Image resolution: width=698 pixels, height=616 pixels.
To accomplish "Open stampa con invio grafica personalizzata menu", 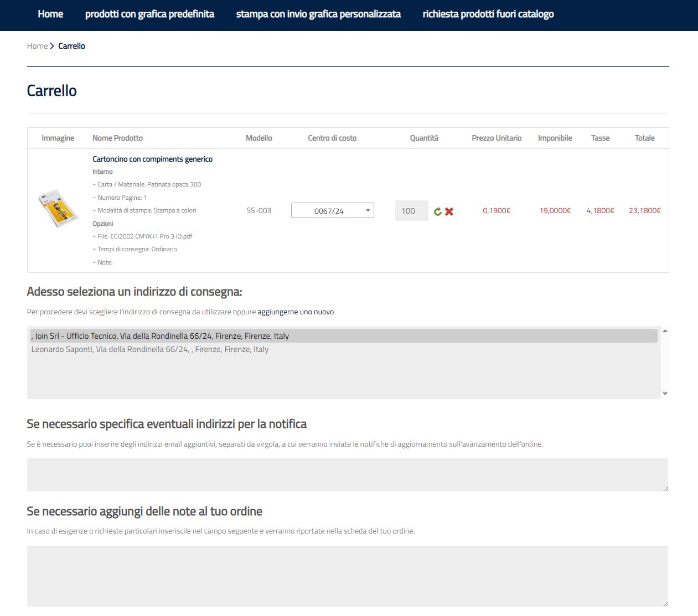I will pyautogui.click(x=318, y=14).
